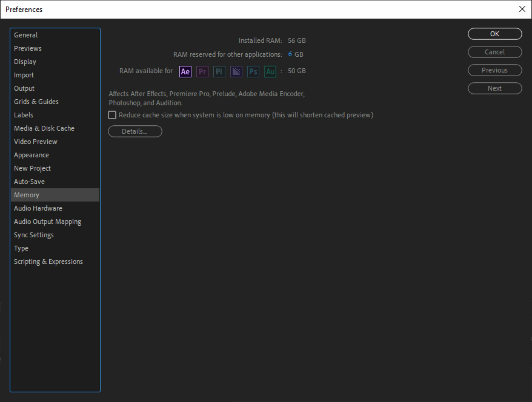532x402 pixels.
Task: Select Grids & Guides category
Action: click(36, 102)
